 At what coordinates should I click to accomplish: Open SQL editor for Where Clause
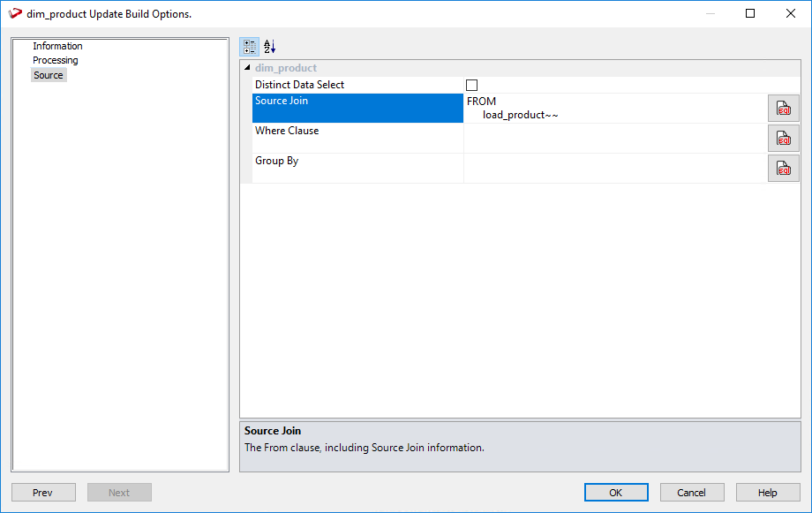(x=783, y=139)
